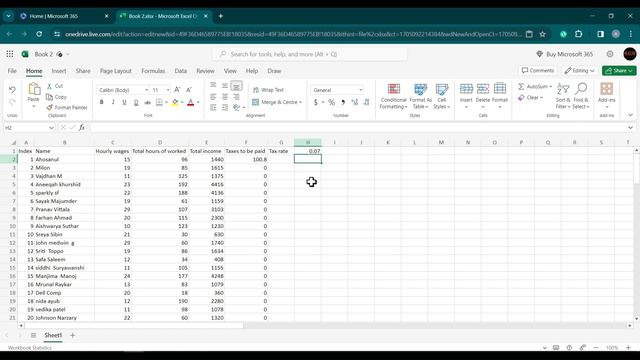
Task: Increase font size icon
Action: click(x=177, y=90)
